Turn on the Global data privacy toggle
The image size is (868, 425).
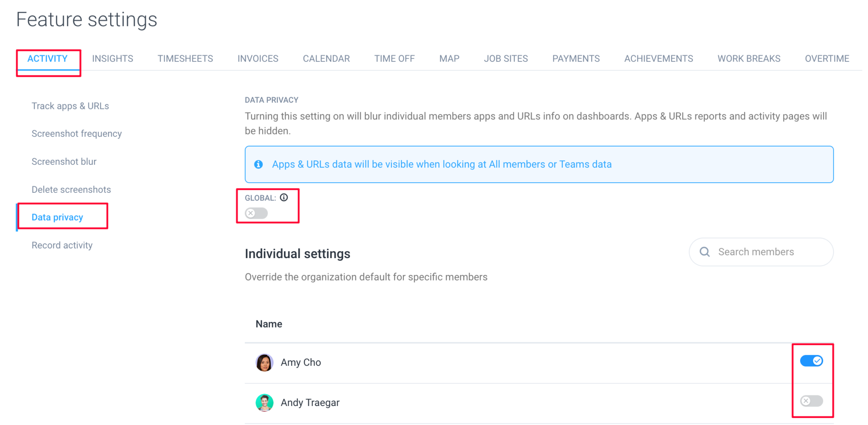[256, 213]
